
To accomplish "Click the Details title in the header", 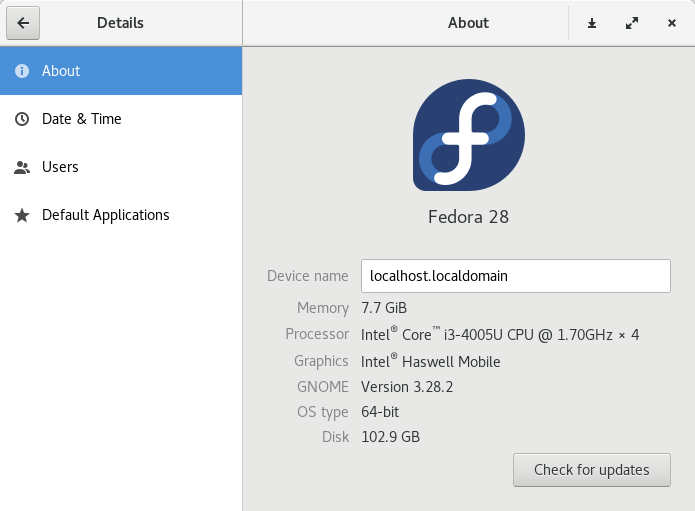I will click(120, 23).
